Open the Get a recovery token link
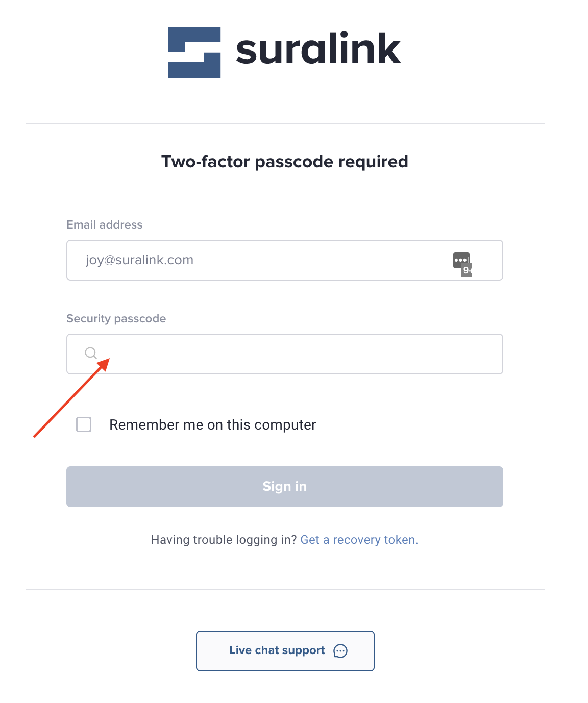 359,540
